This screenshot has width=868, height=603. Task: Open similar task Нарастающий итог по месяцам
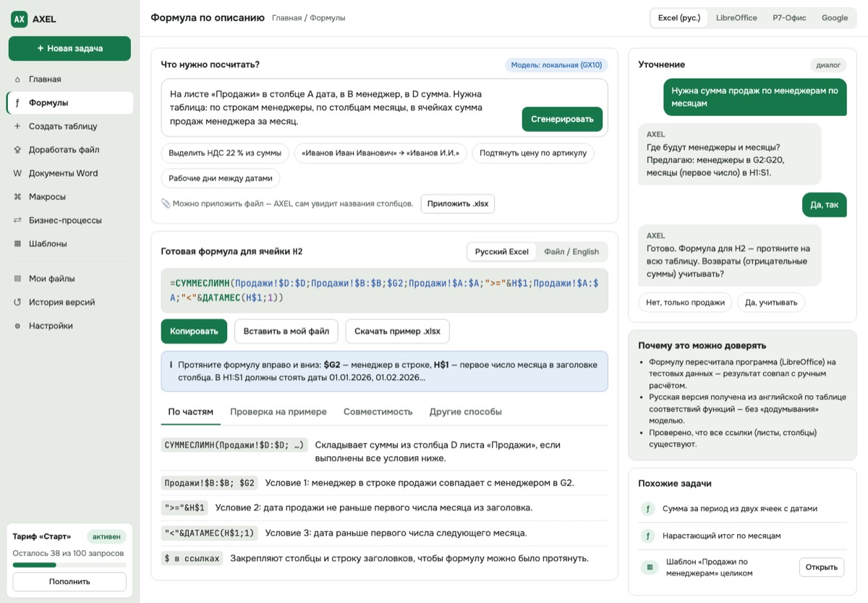[x=742, y=536]
